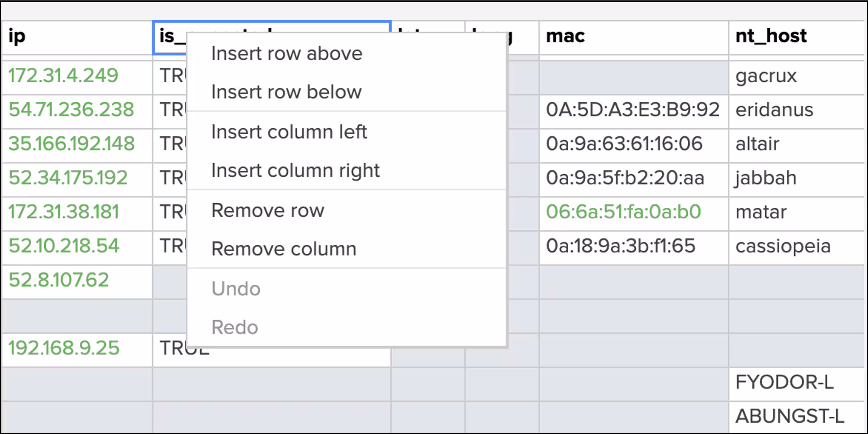Select Remove row in context menu

point(268,211)
